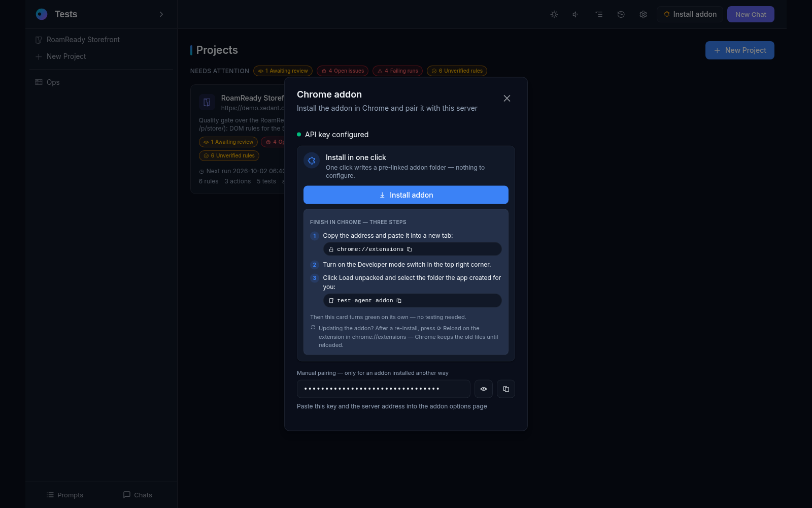Filter by 4 Open issues badge
The image size is (812, 508).
tap(343, 71)
